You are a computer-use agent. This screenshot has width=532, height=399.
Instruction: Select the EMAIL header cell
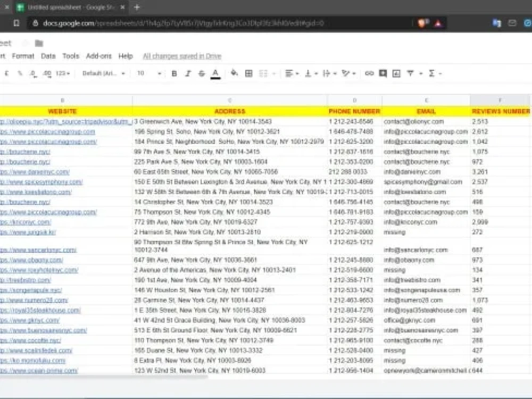[x=426, y=111]
